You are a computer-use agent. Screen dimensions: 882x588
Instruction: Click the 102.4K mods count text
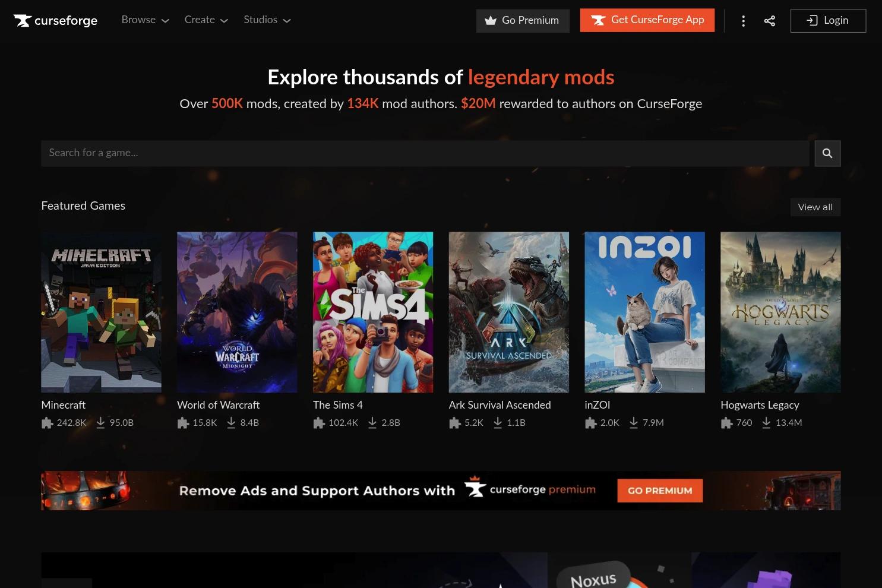[x=343, y=423]
